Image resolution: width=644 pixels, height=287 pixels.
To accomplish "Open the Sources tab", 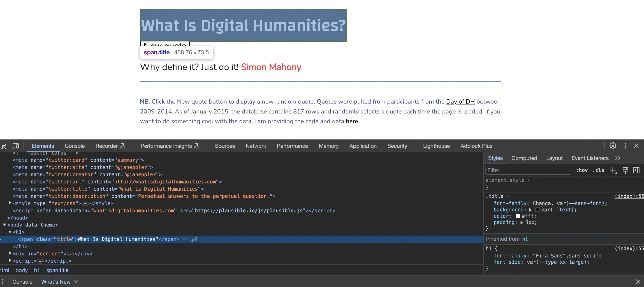I will (x=225, y=146).
